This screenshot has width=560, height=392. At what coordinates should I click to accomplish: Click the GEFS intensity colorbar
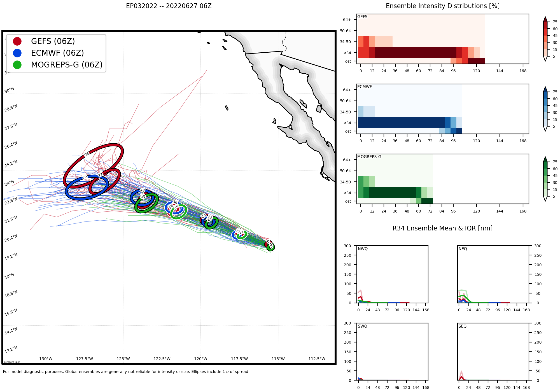(545, 39)
